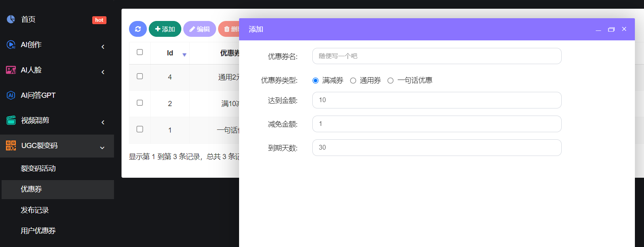Click the red delete button
This screenshot has height=247, width=644.
pos(229,29)
